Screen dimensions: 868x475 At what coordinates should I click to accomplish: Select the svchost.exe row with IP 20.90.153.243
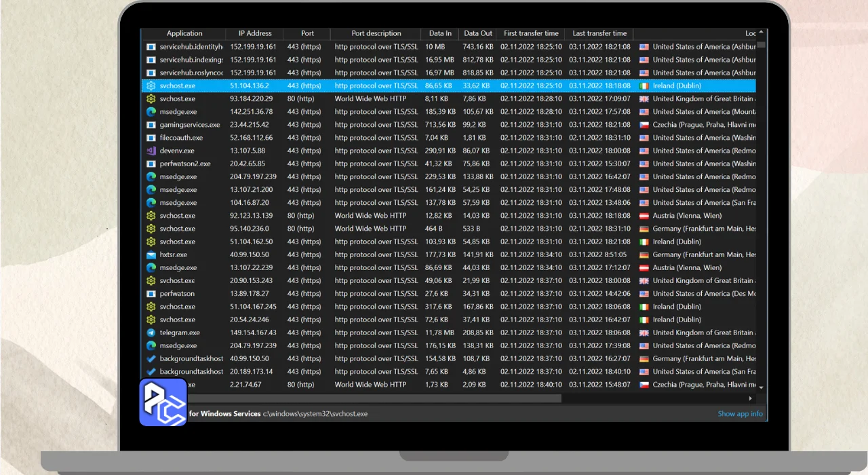(x=449, y=281)
